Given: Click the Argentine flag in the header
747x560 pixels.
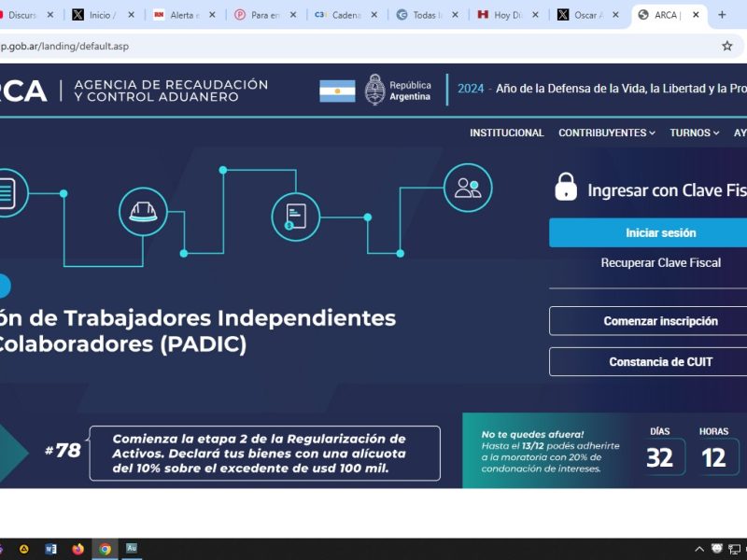Looking at the screenshot, I should click(337, 91).
